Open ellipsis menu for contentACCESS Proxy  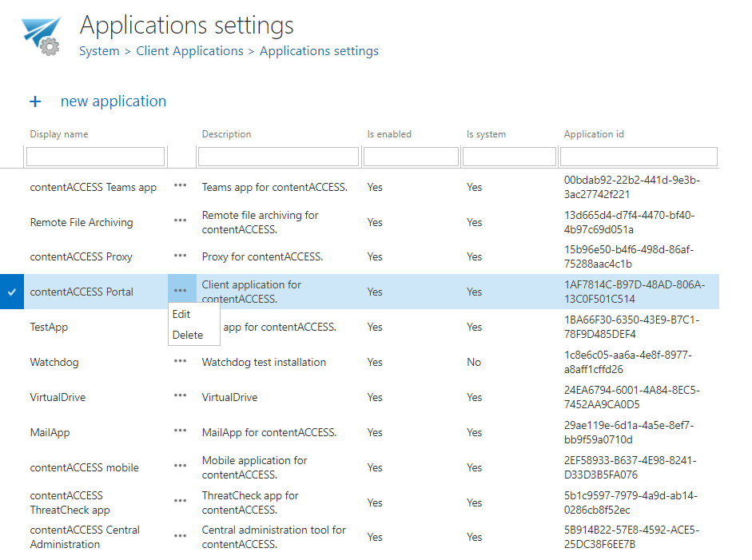pos(181,256)
